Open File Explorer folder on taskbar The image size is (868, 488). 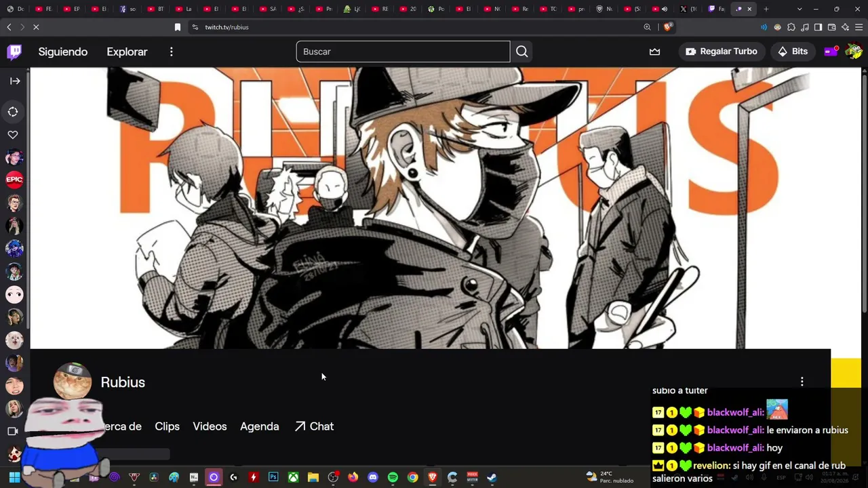(313, 477)
